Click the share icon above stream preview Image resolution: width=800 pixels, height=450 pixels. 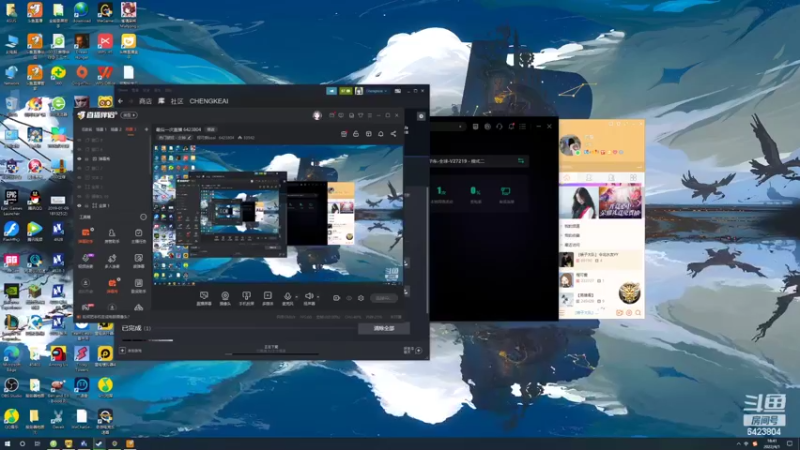point(393,134)
